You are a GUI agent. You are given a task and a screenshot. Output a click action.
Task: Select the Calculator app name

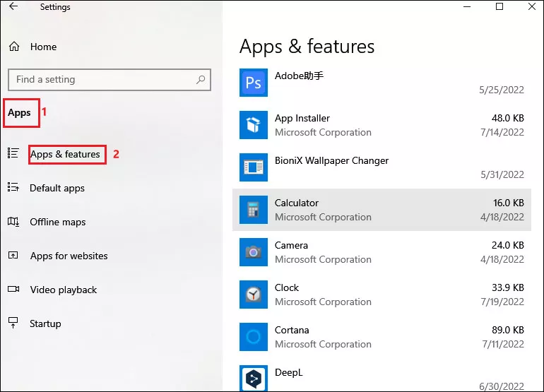coord(297,203)
